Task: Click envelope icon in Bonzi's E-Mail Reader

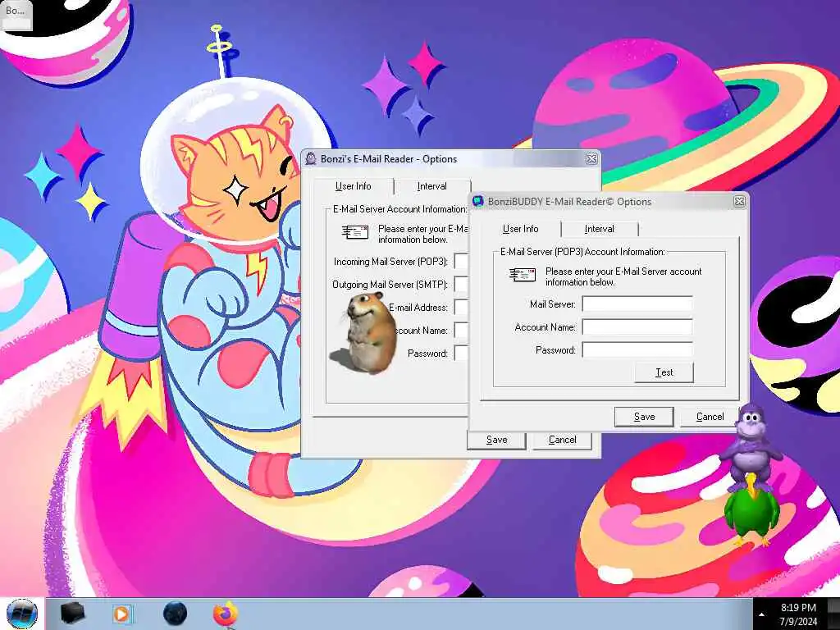Action: (x=355, y=232)
